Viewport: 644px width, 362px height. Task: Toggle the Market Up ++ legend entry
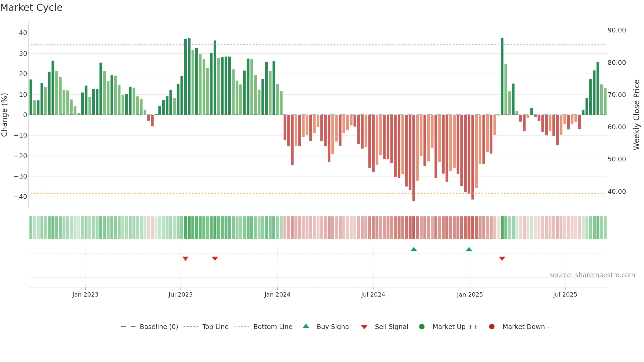[448, 327]
